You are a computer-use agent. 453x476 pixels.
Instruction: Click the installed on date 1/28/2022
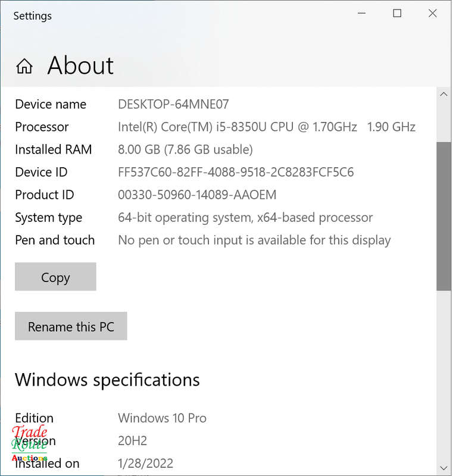tap(145, 464)
